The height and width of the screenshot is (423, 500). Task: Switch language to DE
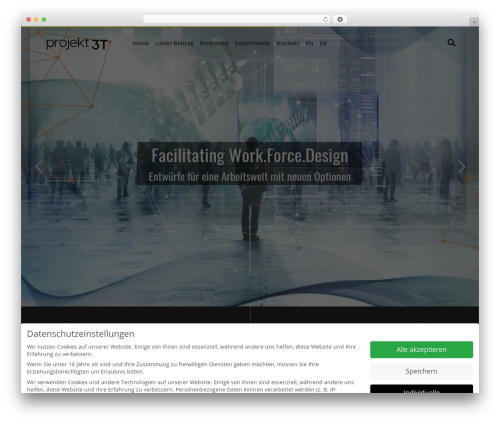click(x=323, y=43)
